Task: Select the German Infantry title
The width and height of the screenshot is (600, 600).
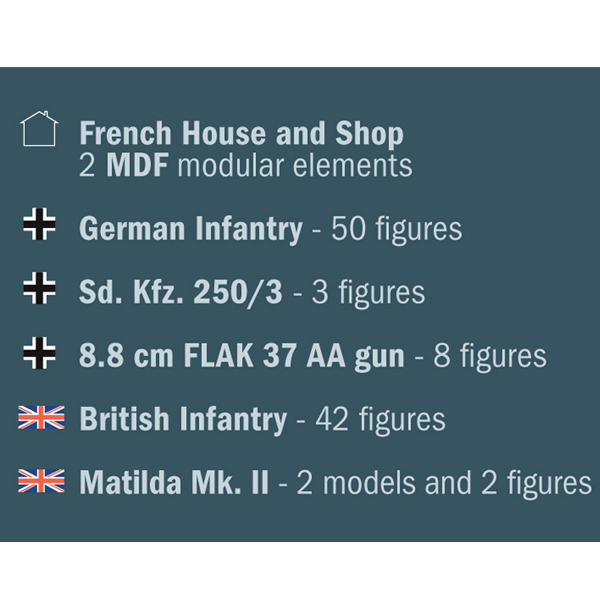Action: point(191,228)
